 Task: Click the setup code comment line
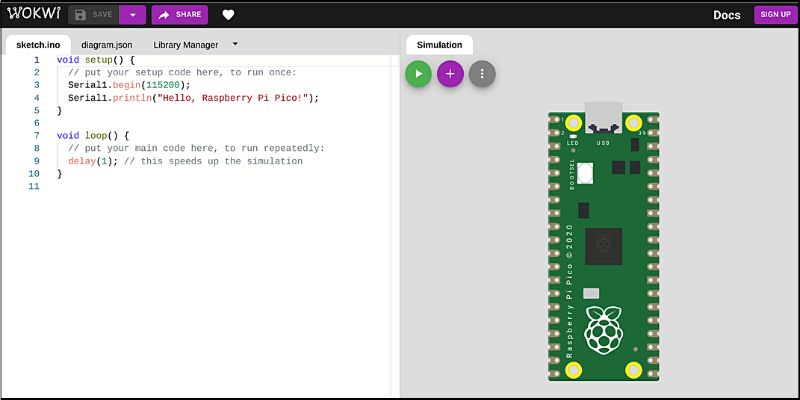(182, 72)
